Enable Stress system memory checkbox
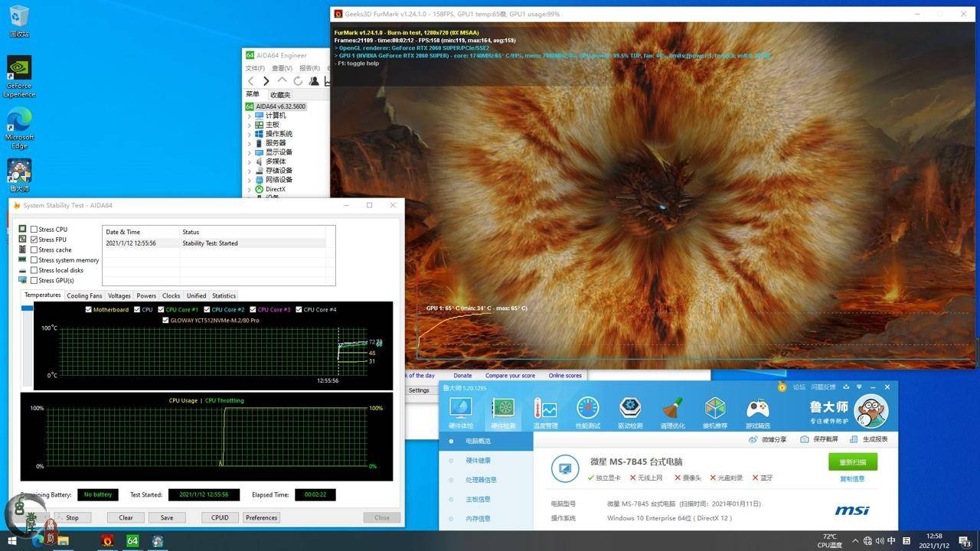 [x=34, y=260]
